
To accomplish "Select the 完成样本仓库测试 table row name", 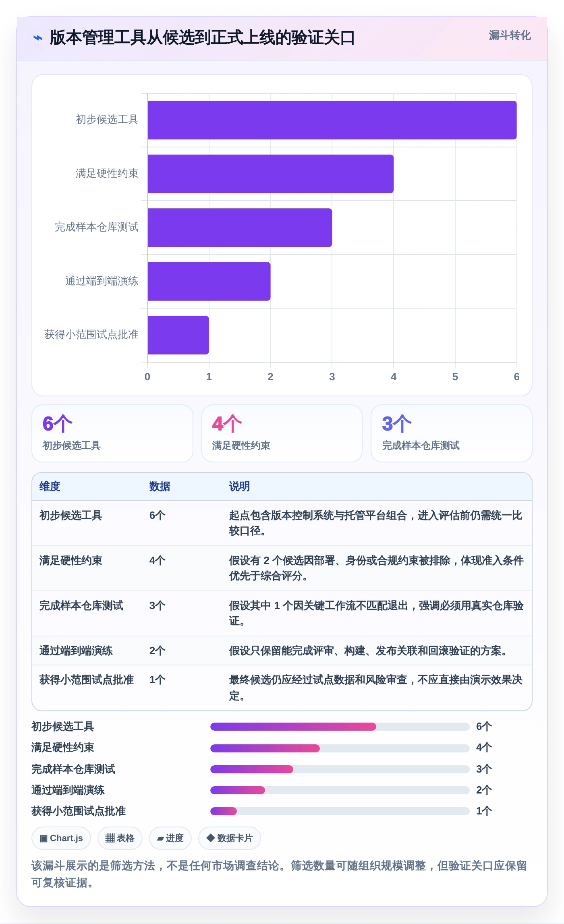I will click(81, 606).
